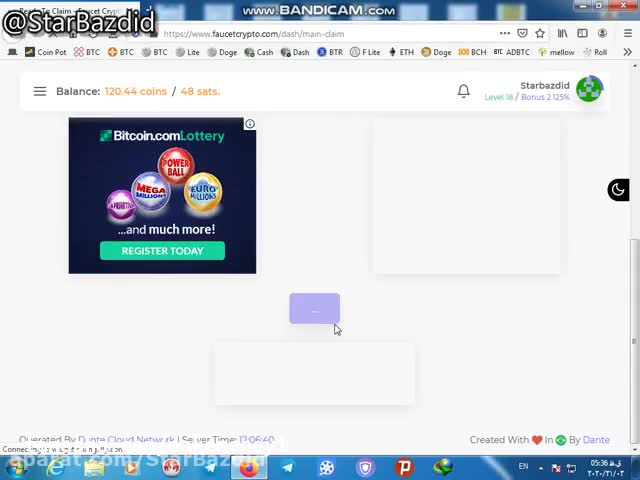Click the address bar URL field
This screenshot has width=640, height=480.
[x=330, y=33]
